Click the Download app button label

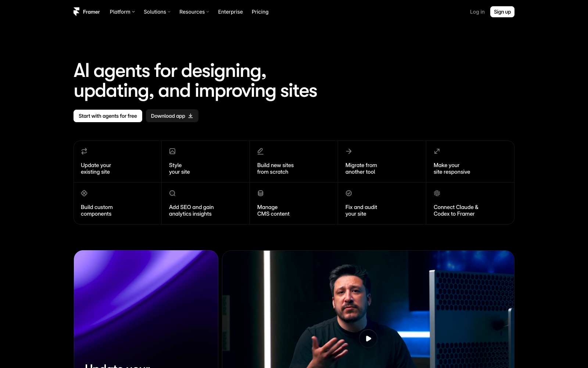[168, 116]
